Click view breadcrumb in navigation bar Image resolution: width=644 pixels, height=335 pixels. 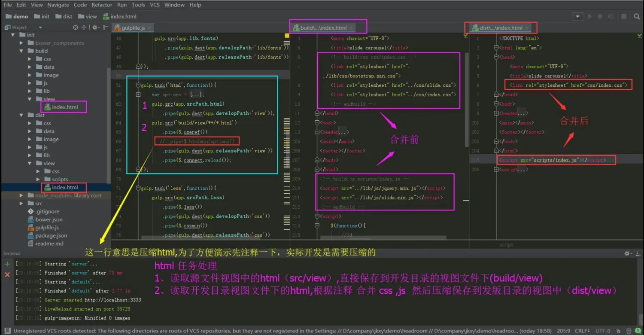(87, 16)
